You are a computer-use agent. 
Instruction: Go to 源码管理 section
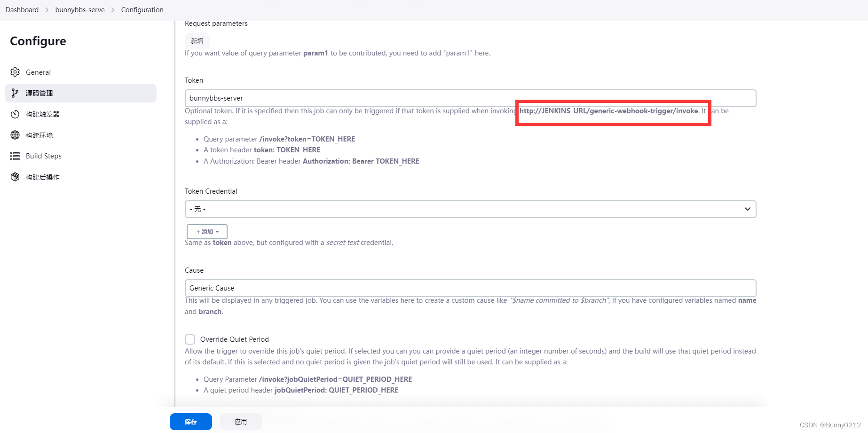(x=80, y=93)
